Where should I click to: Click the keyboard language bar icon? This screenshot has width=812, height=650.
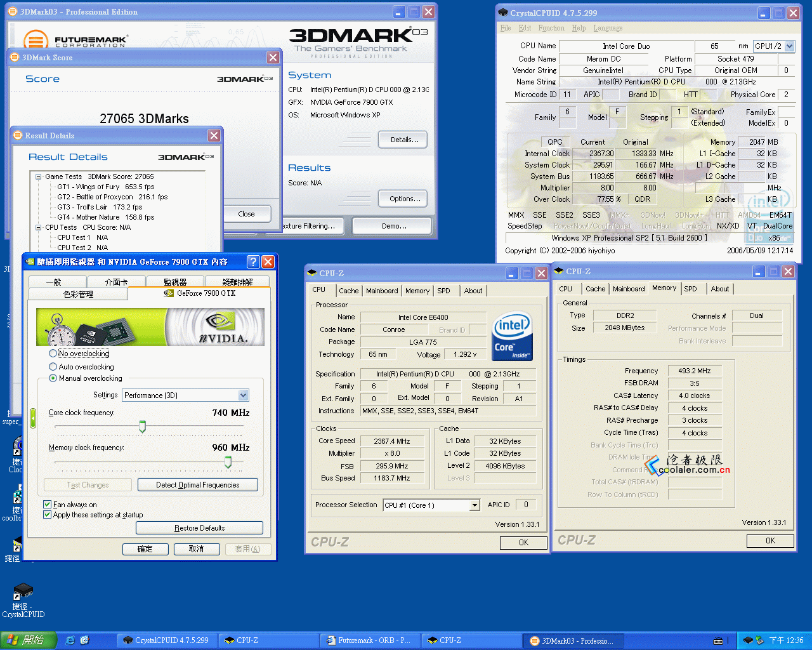pyautogui.click(x=718, y=640)
